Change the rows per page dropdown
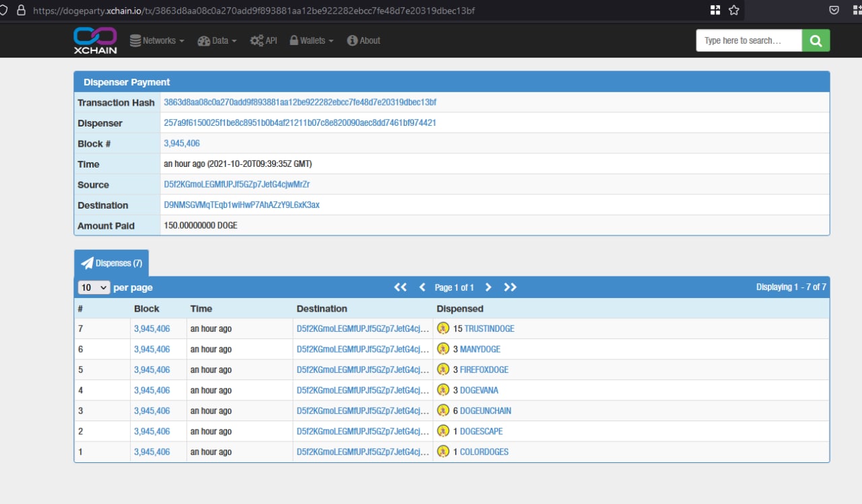The width and height of the screenshot is (862, 504). [x=94, y=287]
